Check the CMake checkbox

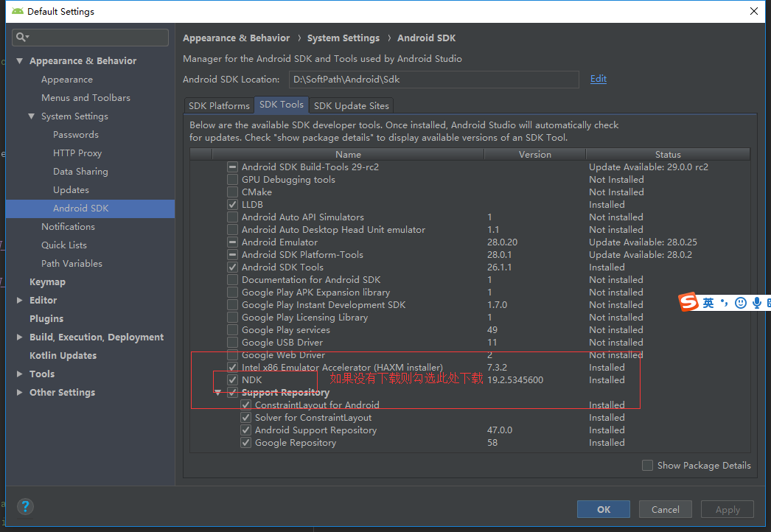[x=233, y=192]
